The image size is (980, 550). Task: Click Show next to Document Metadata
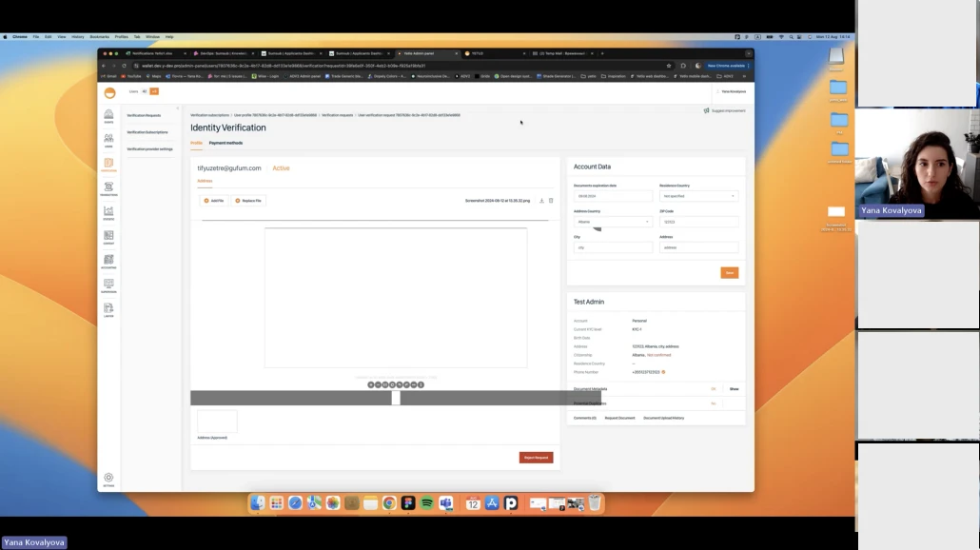[x=734, y=389]
